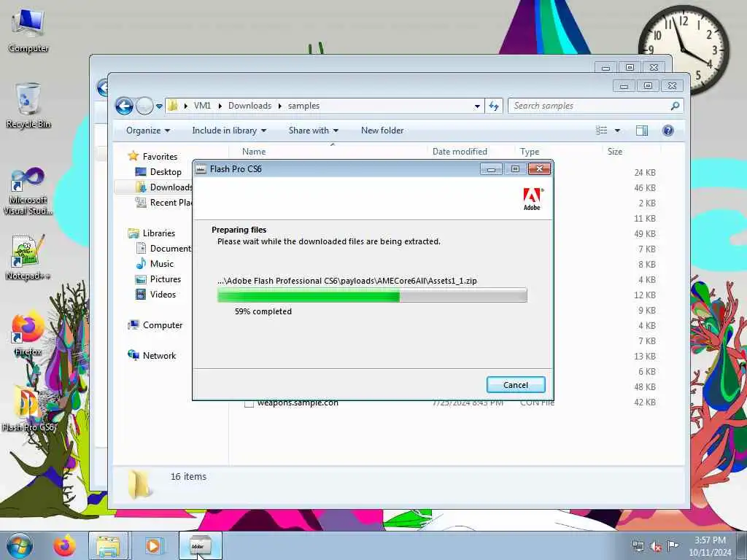Screen dimensions: 747x560
Task: Select the Notepad++ desktop shortcut
Action: tap(28, 257)
